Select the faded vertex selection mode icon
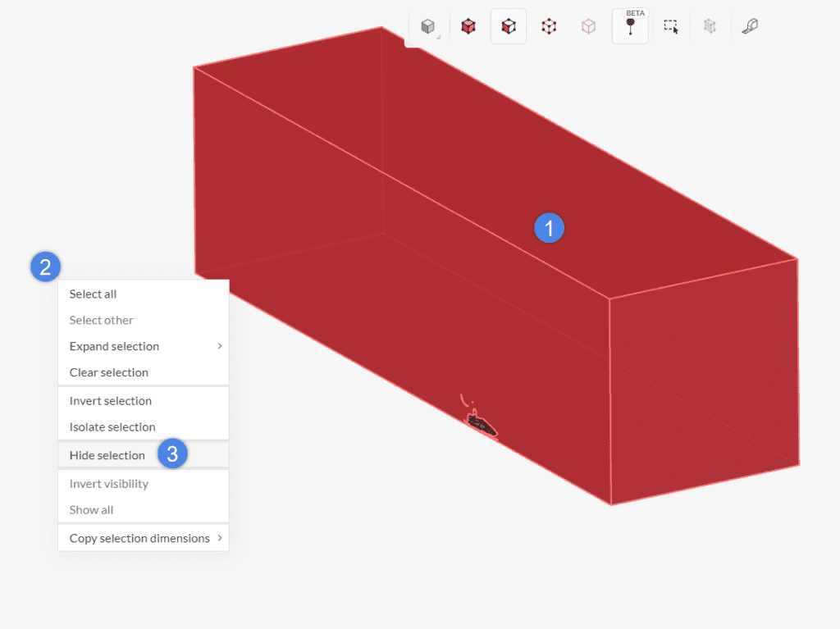The image size is (840, 629). click(x=588, y=25)
